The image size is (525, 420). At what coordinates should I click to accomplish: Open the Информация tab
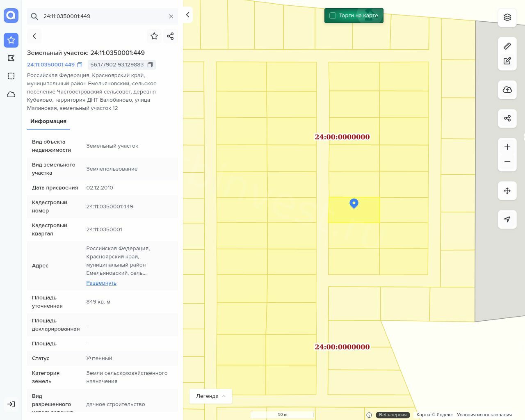click(x=48, y=121)
